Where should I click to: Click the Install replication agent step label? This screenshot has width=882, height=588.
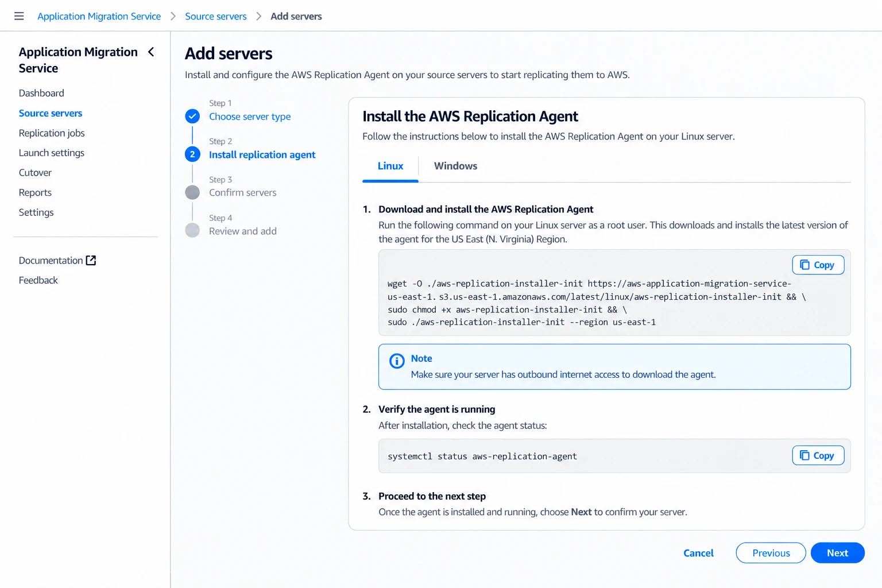coord(262,154)
